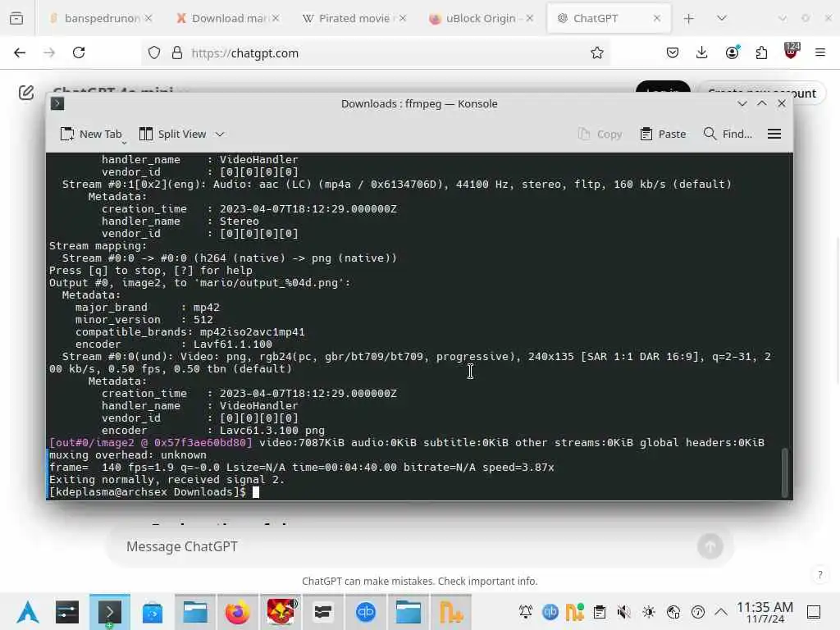
Task: Open the Firefox account icon
Action: pyautogui.click(x=733, y=52)
